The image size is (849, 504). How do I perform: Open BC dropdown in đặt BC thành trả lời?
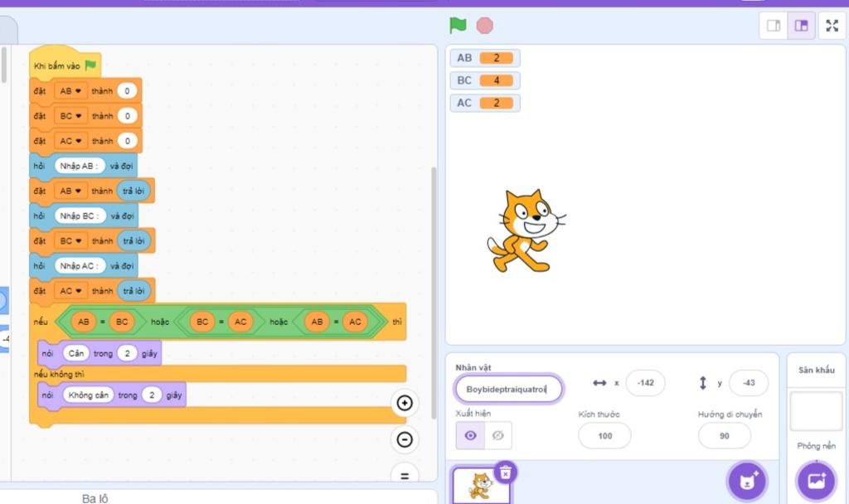[71, 240]
